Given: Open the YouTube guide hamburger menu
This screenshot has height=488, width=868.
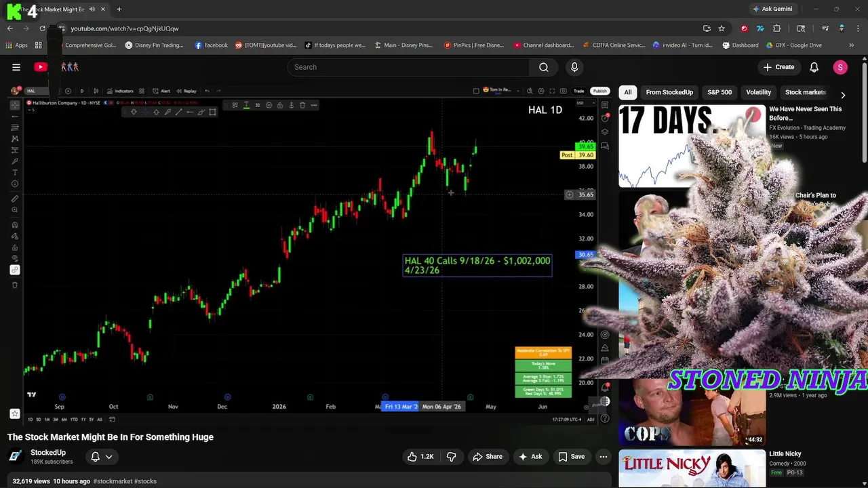Looking at the screenshot, I should (16, 67).
